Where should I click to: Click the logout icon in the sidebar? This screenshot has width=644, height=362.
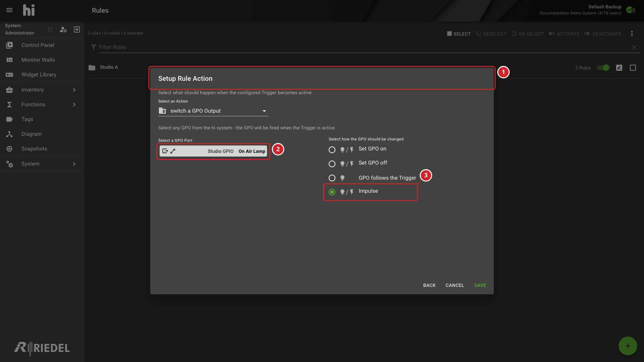click(x=77, y=30)
